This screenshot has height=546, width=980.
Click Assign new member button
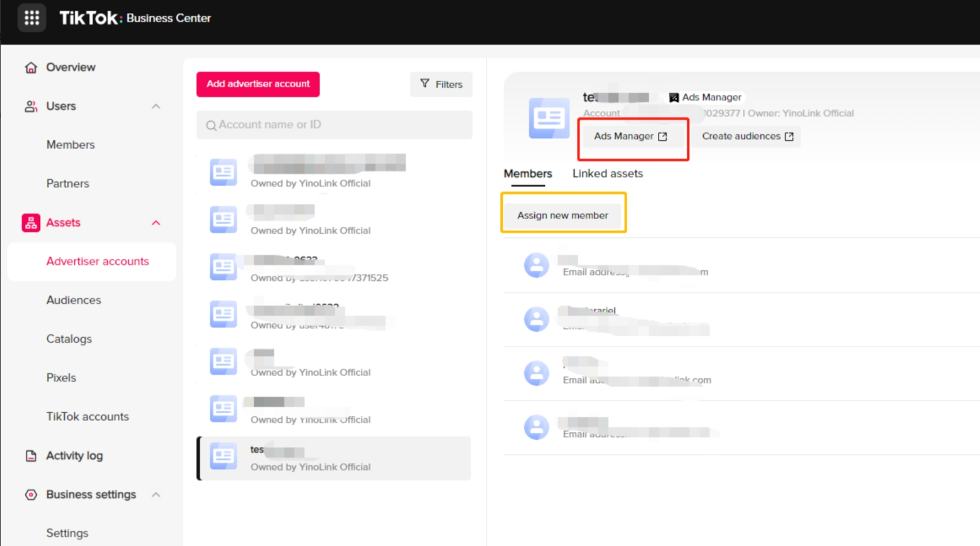[563, 216]
